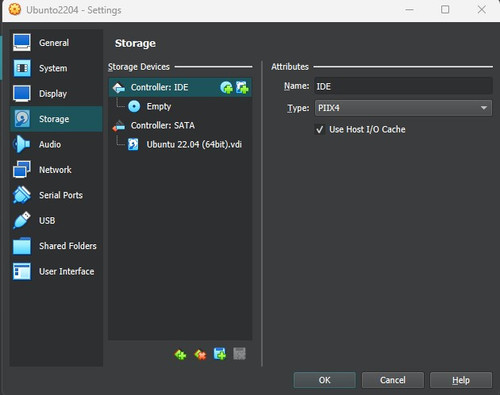Click the User Interface window icon
The image size is (500, 395).
click(x=22, y=271)
